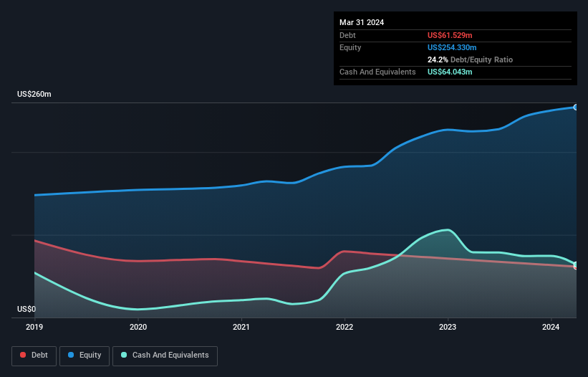Click the US$61.529m debt value
The image size is (588, 377).
pos(450,35)
